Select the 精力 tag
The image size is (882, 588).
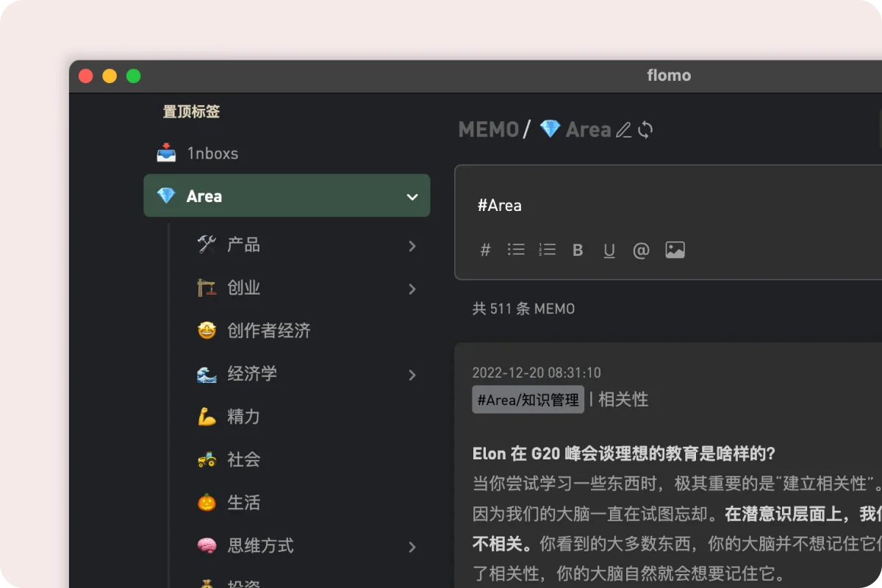click(x=243, y=417)
